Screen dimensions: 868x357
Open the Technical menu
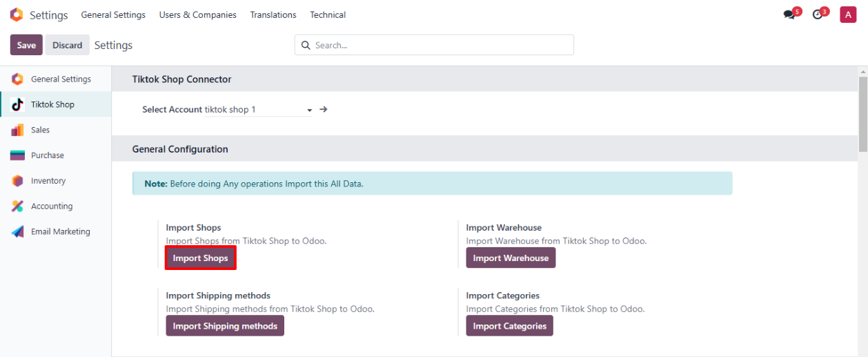pos(328,15)
